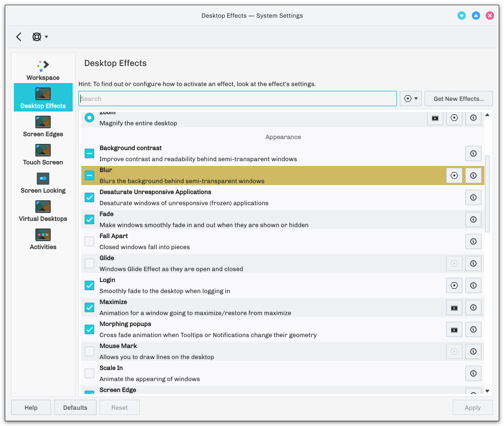
Task: Open the Workspace category
Action: click(43, 70)
